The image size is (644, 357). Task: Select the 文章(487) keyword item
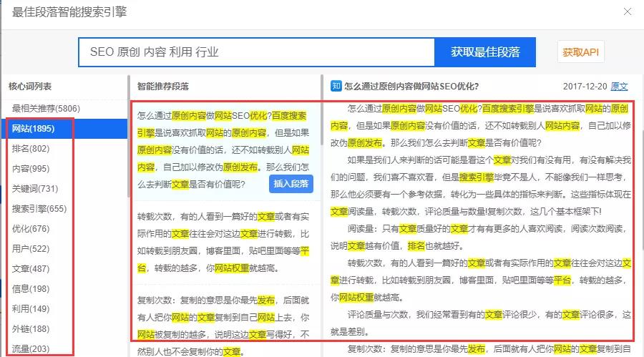31,269
